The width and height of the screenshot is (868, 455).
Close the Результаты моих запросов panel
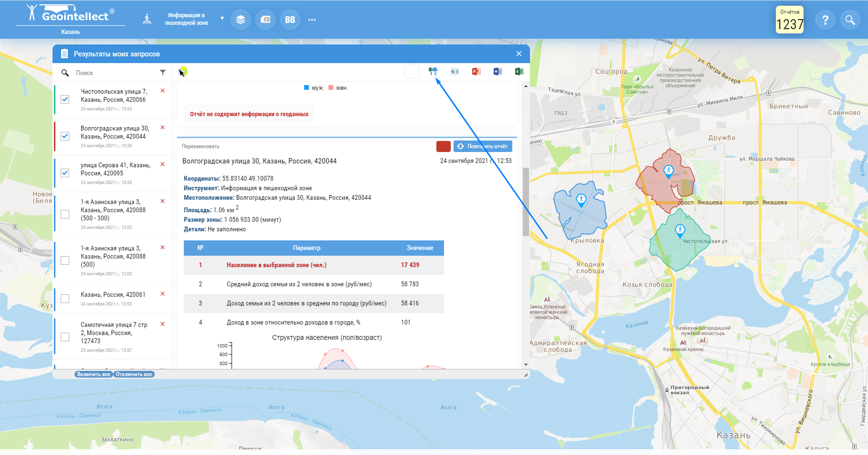519,54
